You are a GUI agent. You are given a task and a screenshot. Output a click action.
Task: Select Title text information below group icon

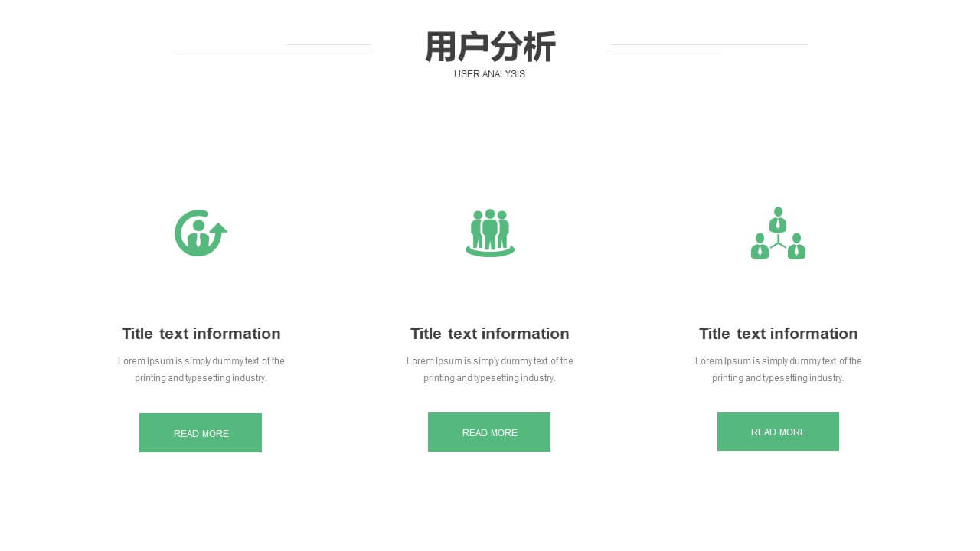point(490,334)
